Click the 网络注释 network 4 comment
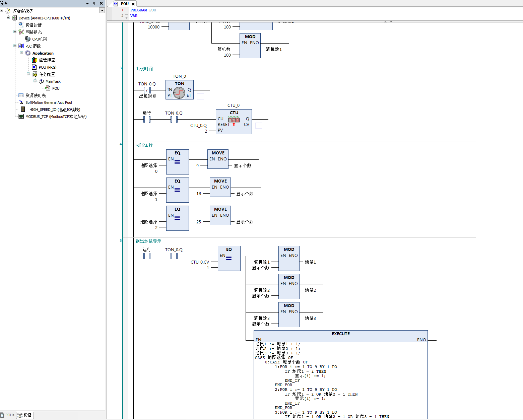This screenshot has width=523, height=420. click(x=144, y=145)
